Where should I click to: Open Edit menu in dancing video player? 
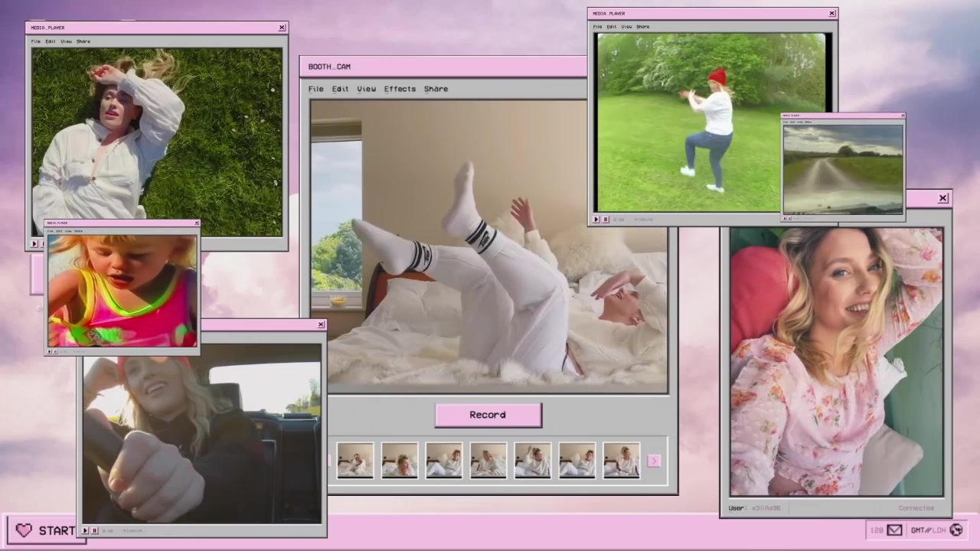click(612, 27)
